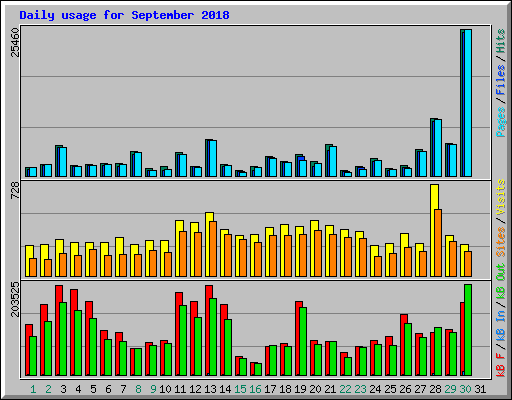Click the "Daily usage for September 2018" title
The height and width of the screenshot is (400, 512).
pyautogui.click(x=124, y=15)
